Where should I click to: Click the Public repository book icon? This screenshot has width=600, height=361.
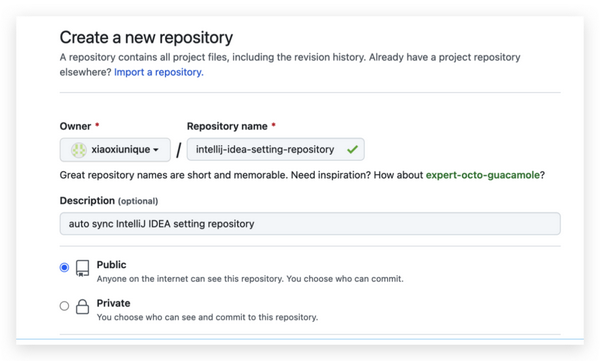[x=82, y=268]
